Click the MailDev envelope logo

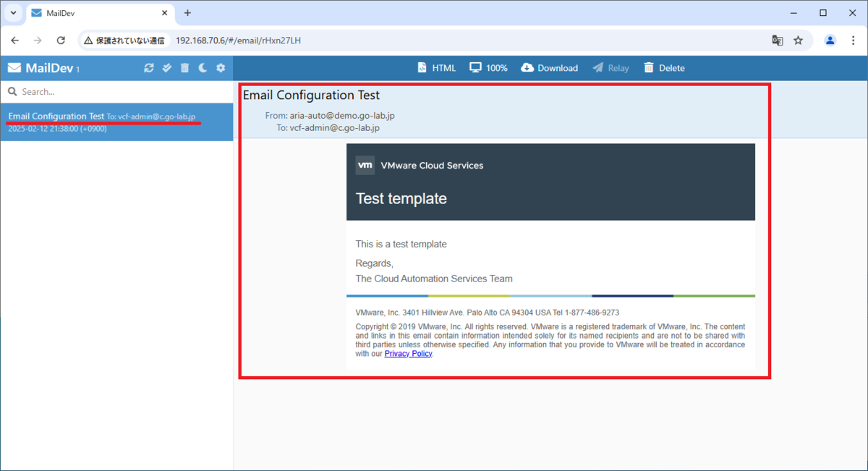pyautogui.click(x=14, y=68)
